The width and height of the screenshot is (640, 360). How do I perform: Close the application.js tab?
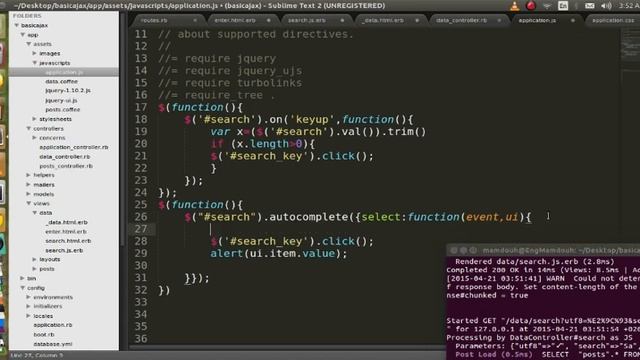coord(573,20)
